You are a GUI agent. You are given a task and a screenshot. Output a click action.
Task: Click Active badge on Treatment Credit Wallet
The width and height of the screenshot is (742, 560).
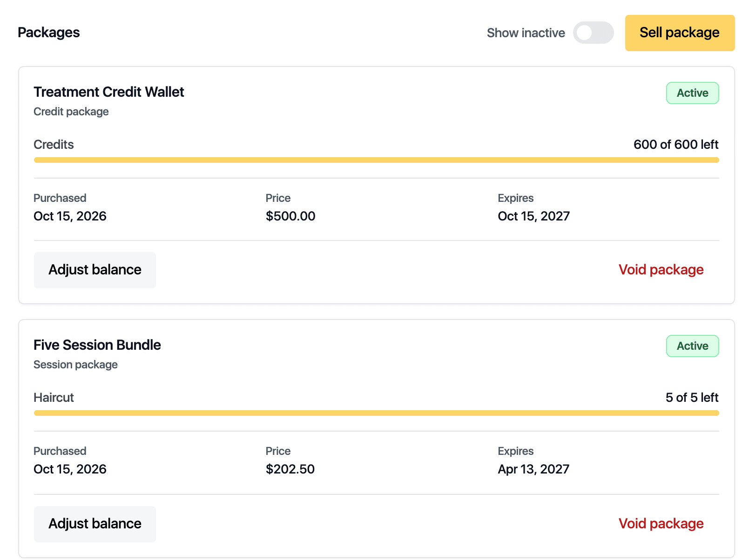click(x=693, y=93)
